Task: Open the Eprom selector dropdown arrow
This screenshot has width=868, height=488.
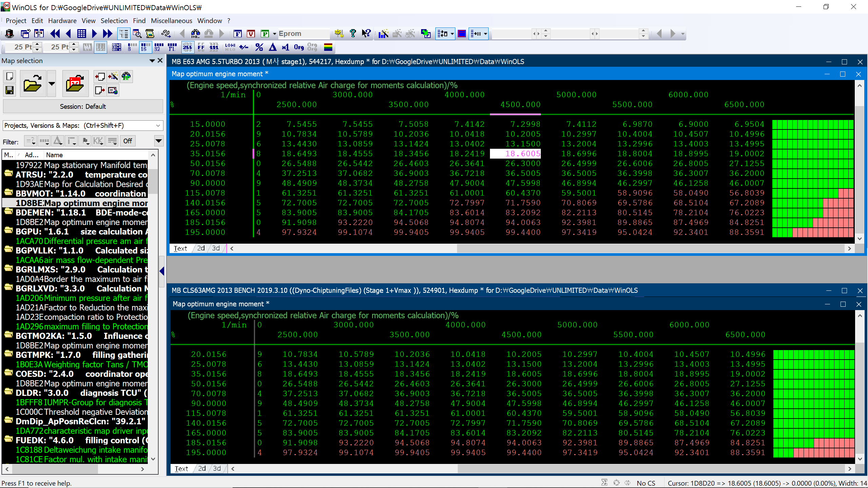Action: (274, 34)
